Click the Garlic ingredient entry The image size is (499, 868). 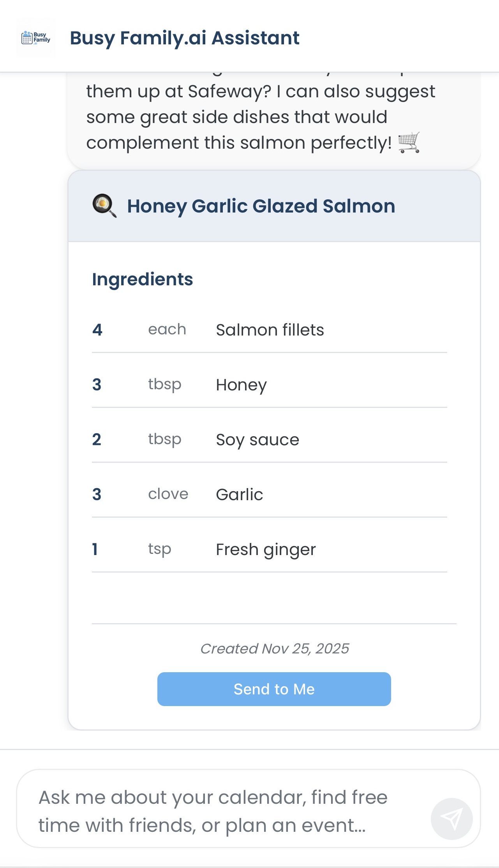point(240,494)
